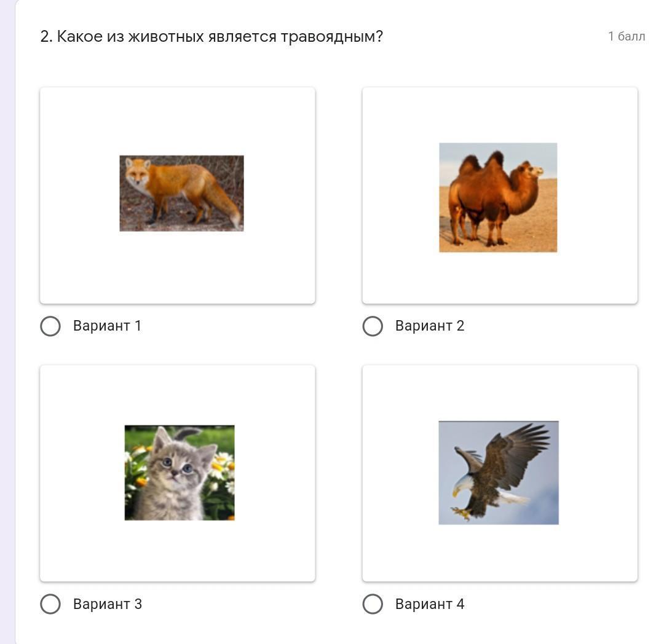
Task: Click the "Вариант 3" text label
Action: point(107,604)
